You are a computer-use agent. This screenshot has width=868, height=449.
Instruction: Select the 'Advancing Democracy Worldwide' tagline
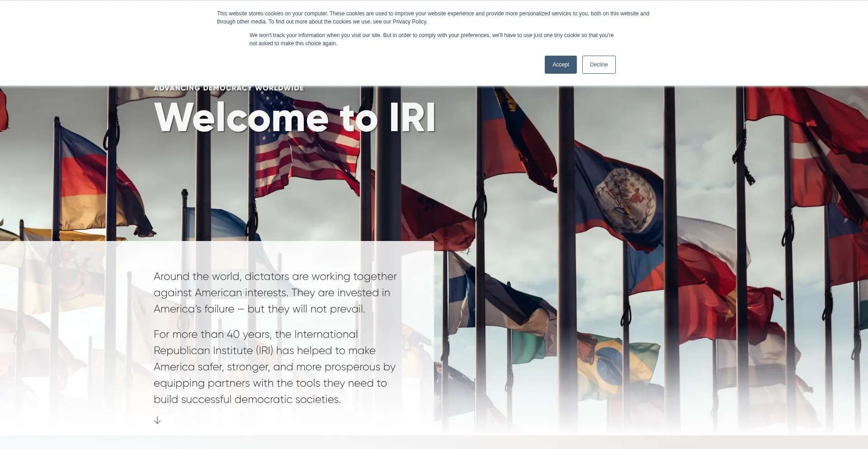coord(228,88)
